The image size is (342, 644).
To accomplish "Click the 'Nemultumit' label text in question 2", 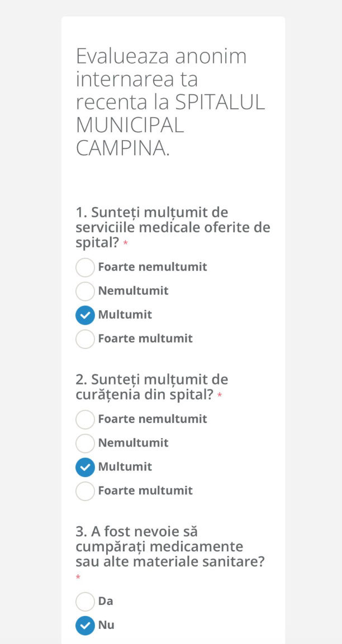I will [133, 443].
